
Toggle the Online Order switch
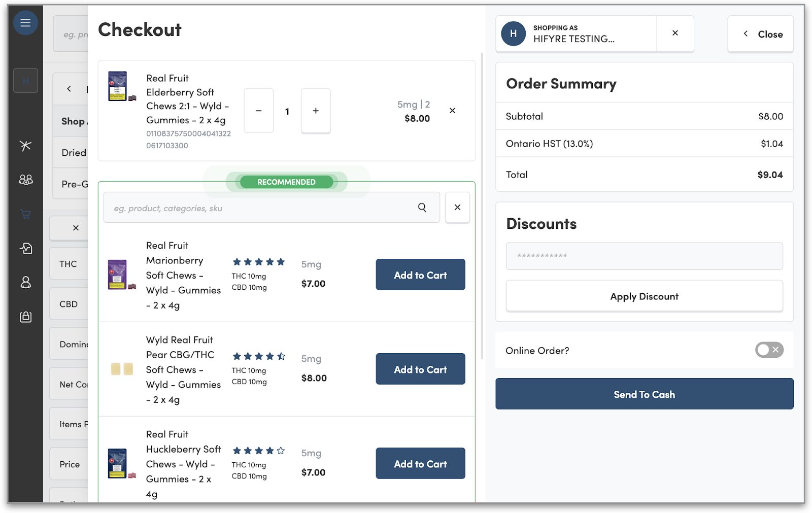(x=769, y=350)
